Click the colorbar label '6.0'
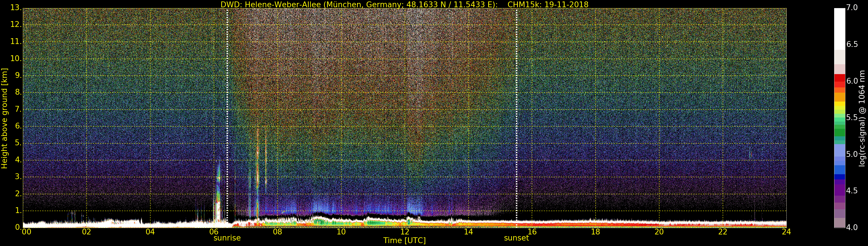Screen dimensions: 868x246 click(x=852, y=81)
